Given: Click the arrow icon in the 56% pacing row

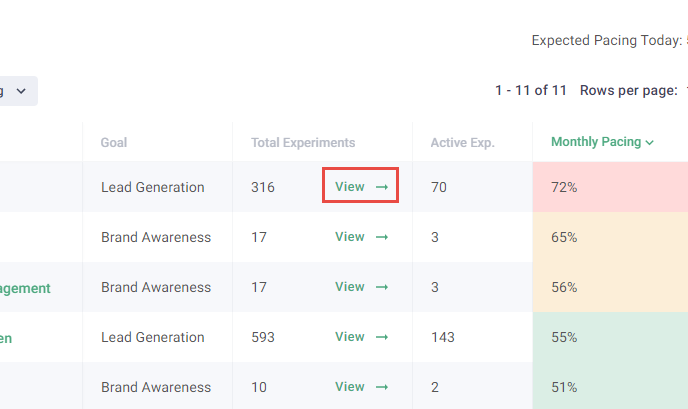Looking at the screenshot, I should click(x=381, y=287).
